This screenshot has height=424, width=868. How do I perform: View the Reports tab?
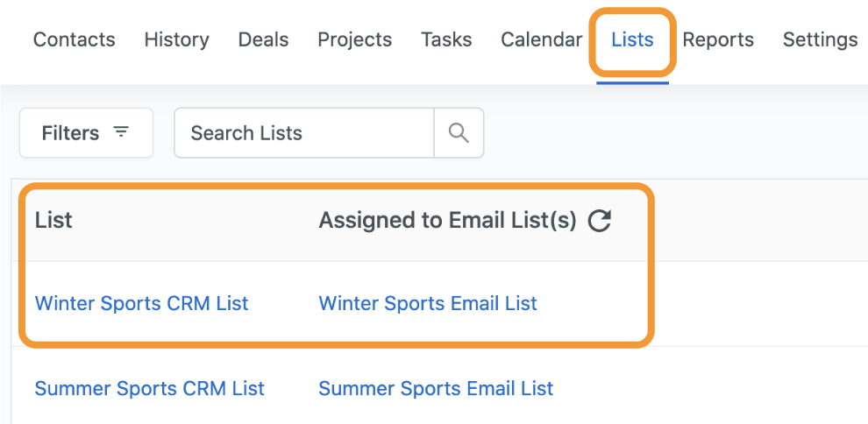718,39
